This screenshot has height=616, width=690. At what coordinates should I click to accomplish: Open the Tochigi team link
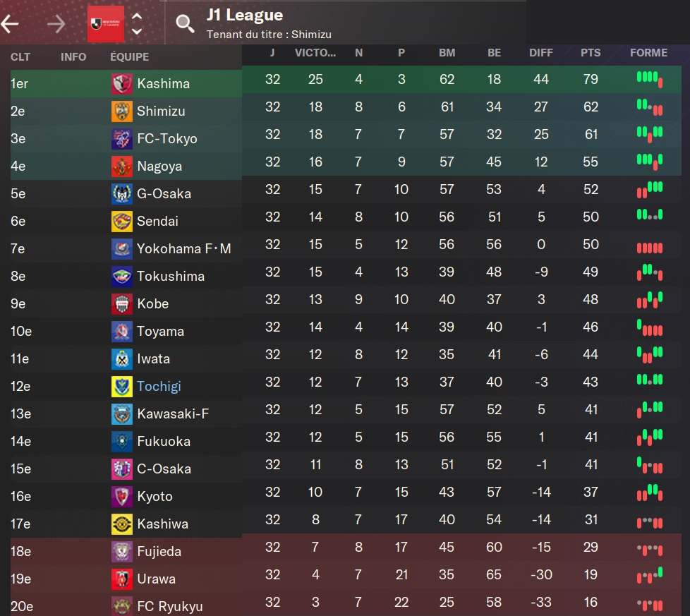(159, 387)
